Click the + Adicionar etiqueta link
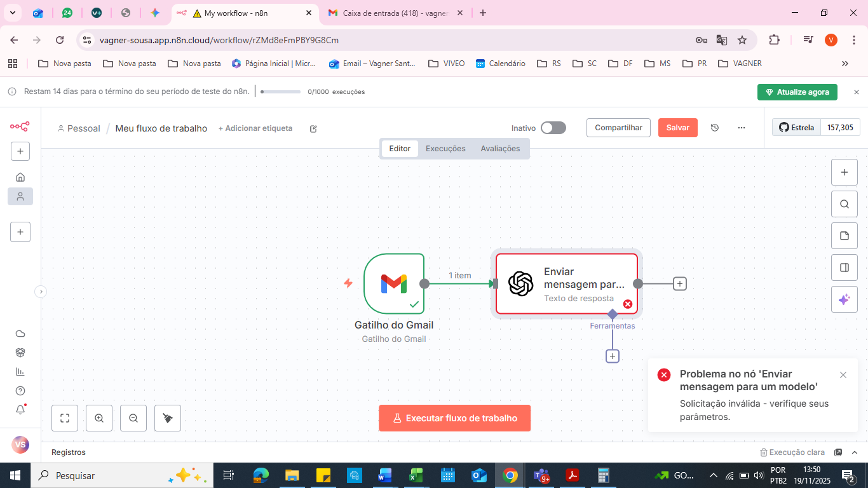 [255, 128]
